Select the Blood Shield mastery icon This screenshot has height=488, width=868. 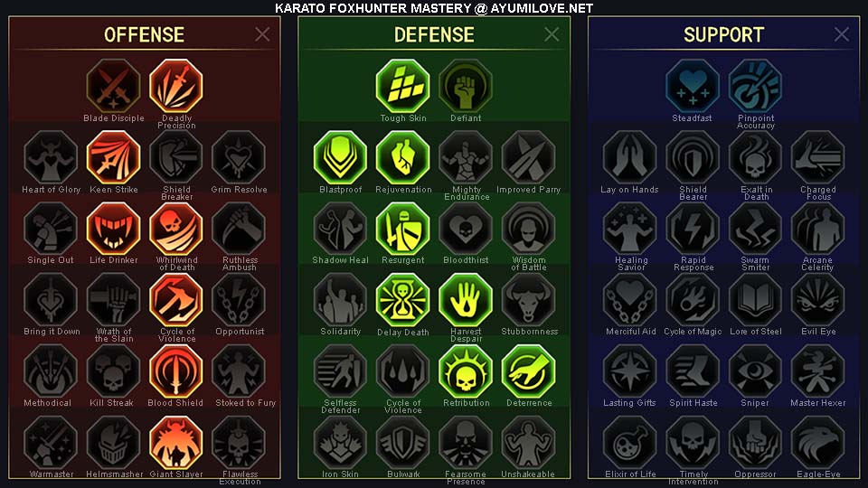point(176,371)
